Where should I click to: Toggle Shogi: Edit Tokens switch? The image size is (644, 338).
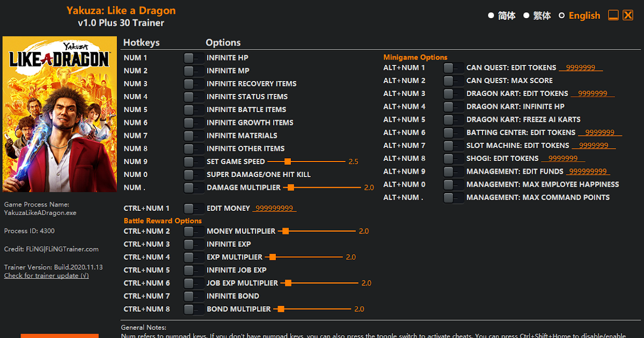453,158
